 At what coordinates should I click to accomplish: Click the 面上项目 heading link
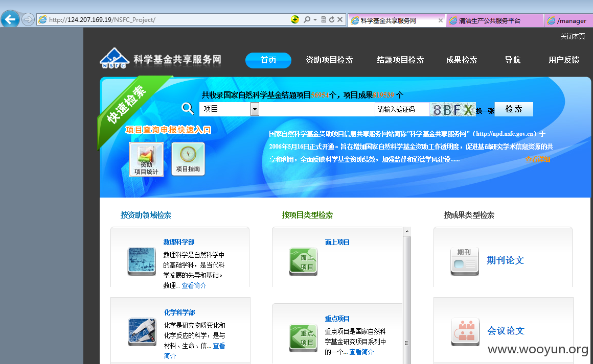337,242
